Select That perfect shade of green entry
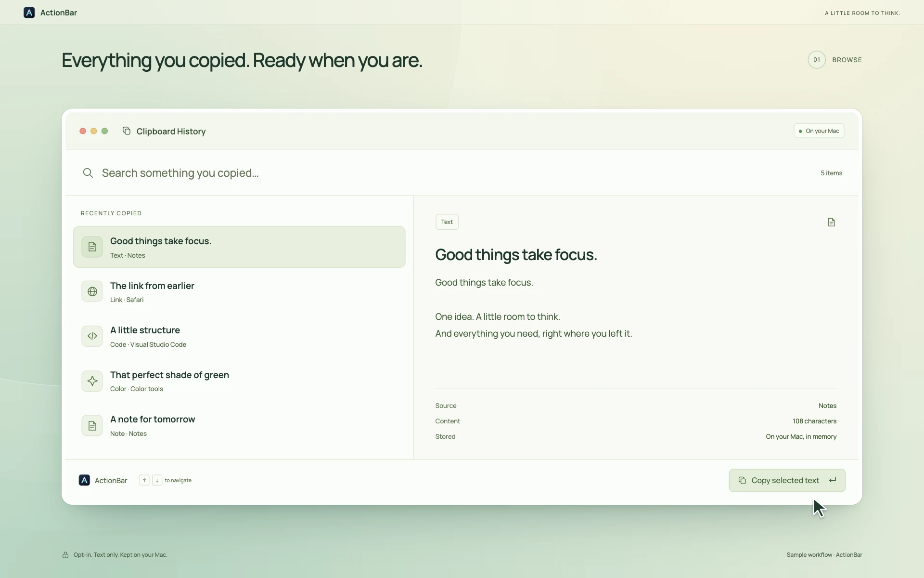The image size is (924, 578). coord(239,381)
